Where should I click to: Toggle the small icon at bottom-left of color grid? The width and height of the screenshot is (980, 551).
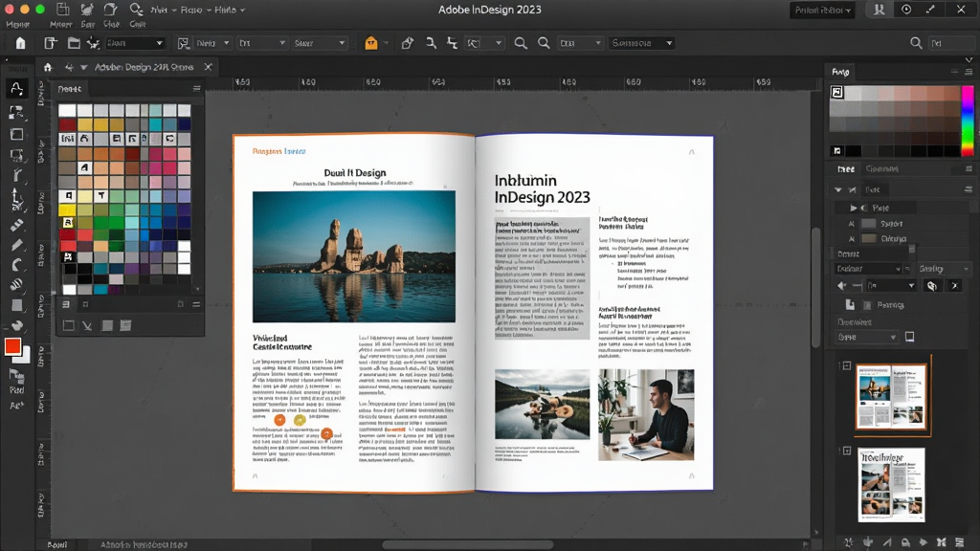837,150
